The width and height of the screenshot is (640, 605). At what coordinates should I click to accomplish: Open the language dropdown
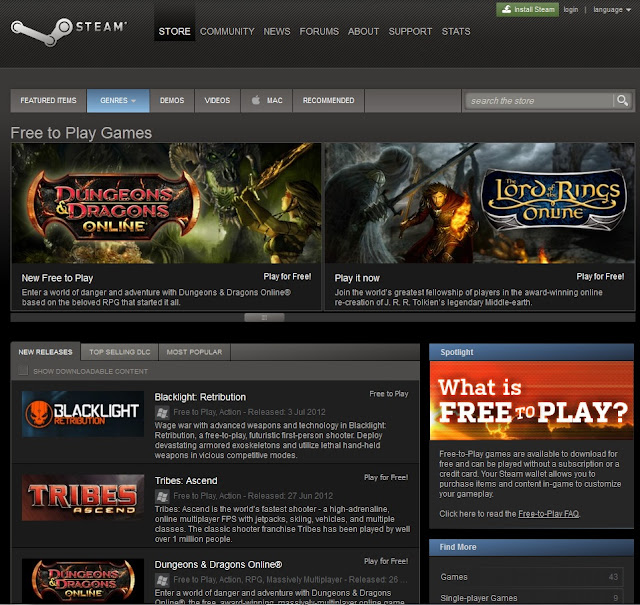pos(612,10)
